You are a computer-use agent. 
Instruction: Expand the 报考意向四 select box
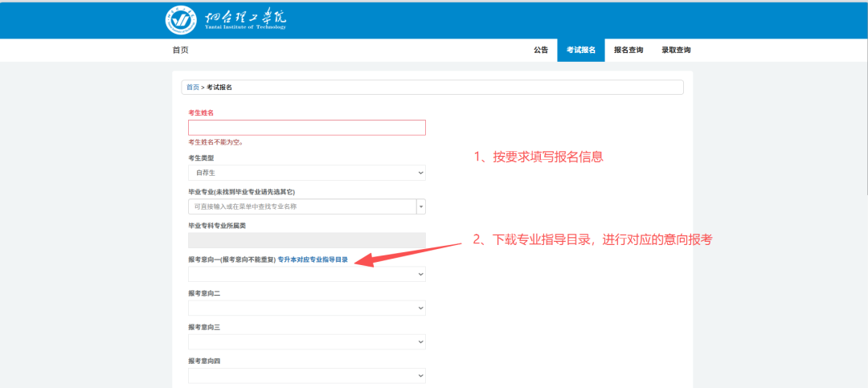point(306,376)
